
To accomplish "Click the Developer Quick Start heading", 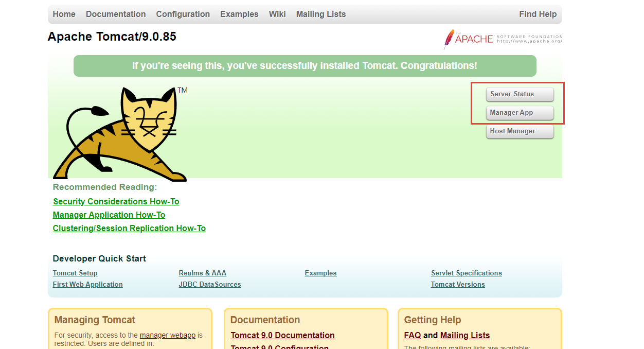I will tap(100, 258).
